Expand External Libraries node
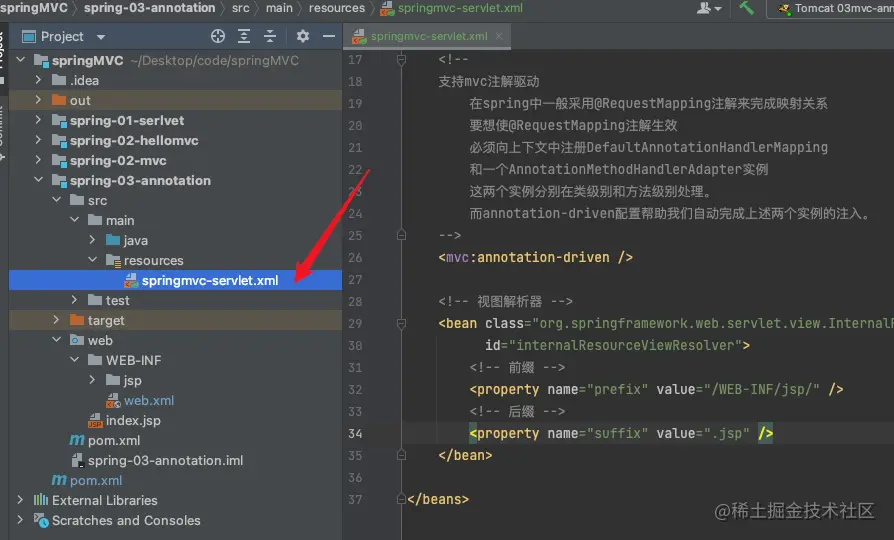Screen dimensions: 894x540 (21, 500)
